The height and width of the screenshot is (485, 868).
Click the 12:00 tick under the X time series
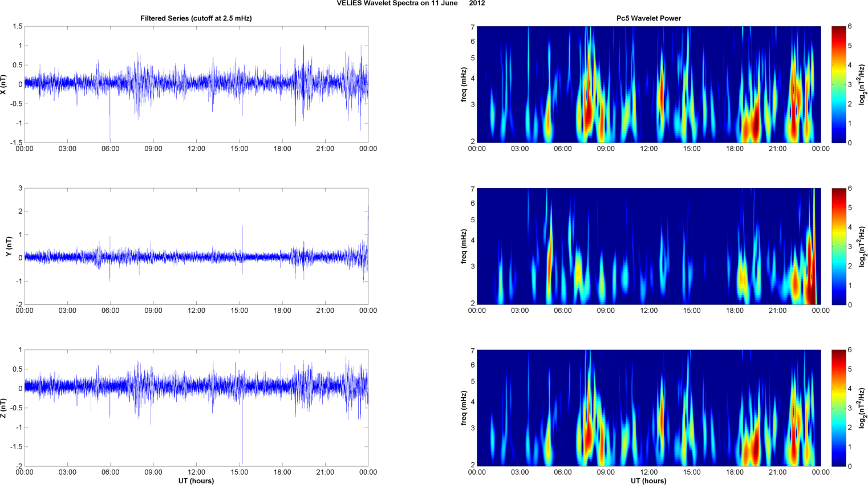click(196, 149)
